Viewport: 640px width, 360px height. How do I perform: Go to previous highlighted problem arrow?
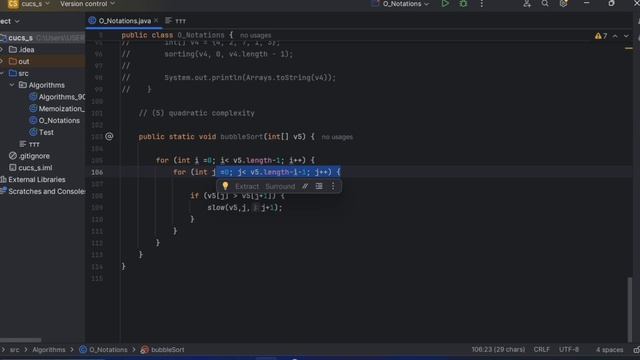tap(615, 36)
